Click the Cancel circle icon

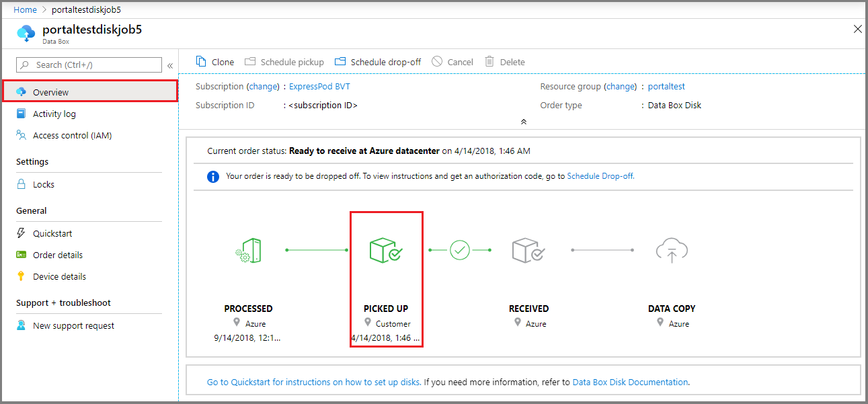click(437, 61)
